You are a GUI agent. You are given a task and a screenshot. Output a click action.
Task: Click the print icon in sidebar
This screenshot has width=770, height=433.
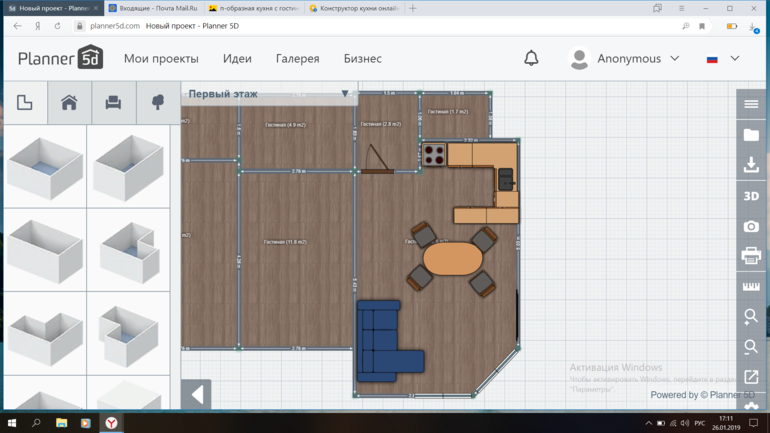(751, 256)
